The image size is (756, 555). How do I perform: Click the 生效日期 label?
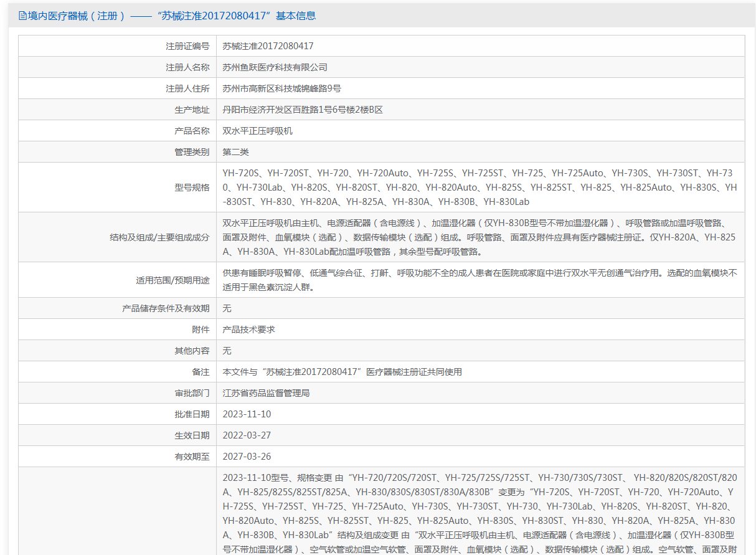tap(192, 435)
